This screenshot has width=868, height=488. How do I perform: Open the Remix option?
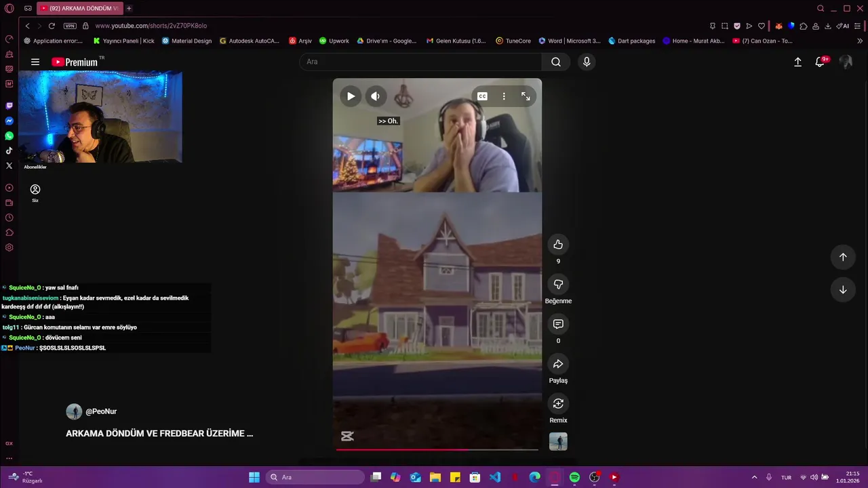point(558,404)
